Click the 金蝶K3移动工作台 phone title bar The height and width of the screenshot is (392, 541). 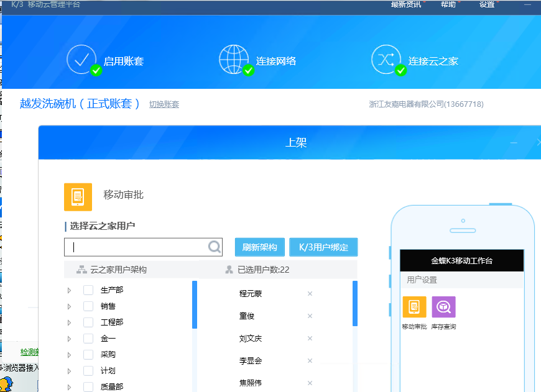click(461, 261)
